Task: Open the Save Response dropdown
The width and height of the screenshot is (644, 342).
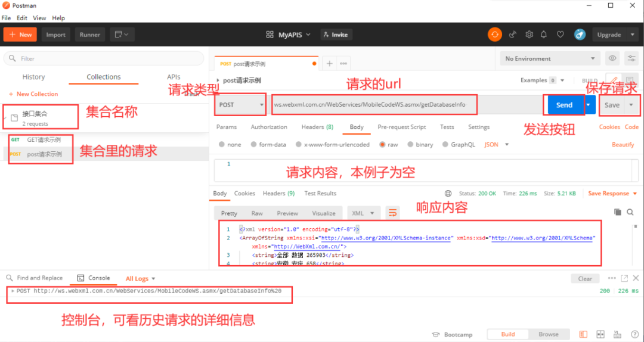Action: 612,194
